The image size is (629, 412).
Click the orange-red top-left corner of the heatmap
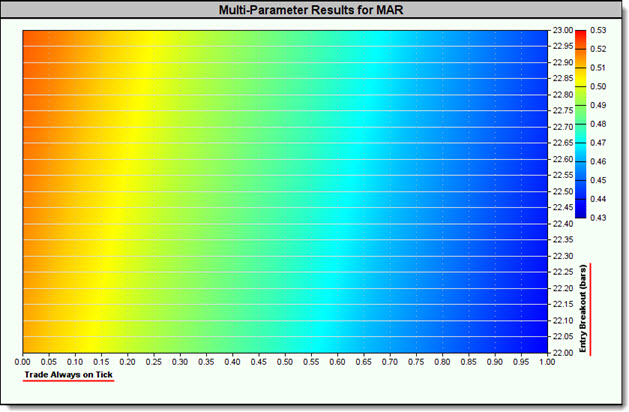click(x=30, y=38)
